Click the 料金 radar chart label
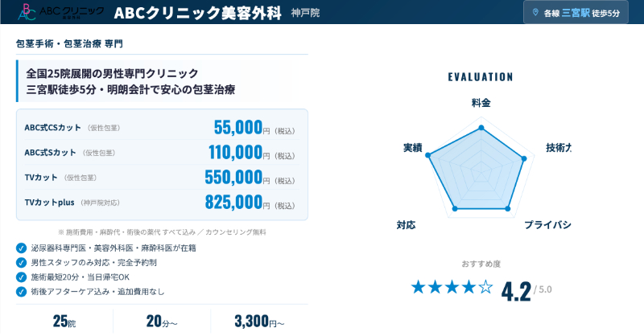The image size is (644, 336). pyautogui.click(x=481, y=103)
